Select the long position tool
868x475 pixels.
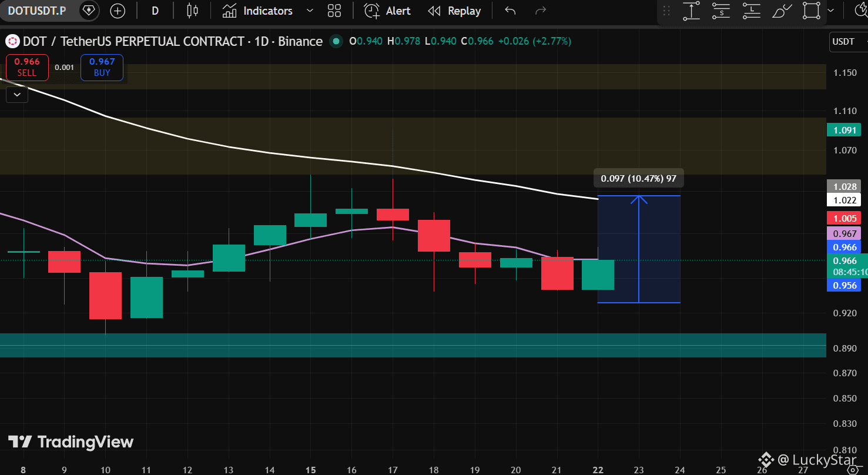click(752, 11)
